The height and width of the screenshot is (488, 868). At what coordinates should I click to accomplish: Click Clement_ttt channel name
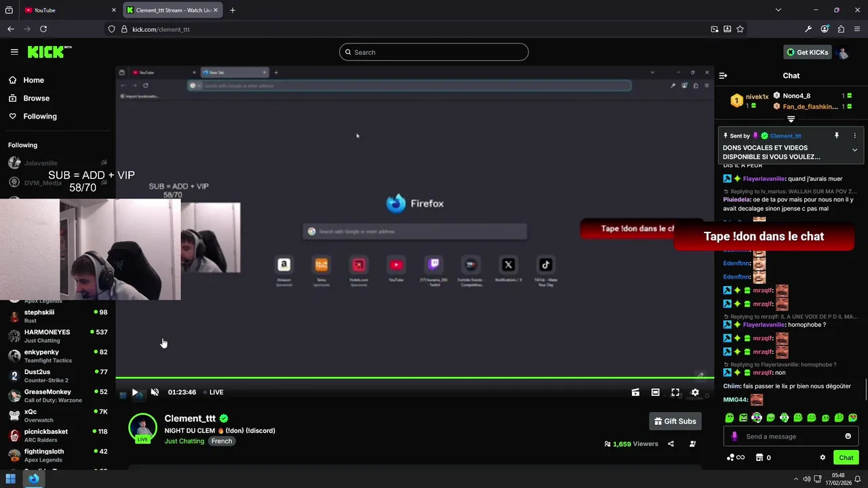[190, 419]
